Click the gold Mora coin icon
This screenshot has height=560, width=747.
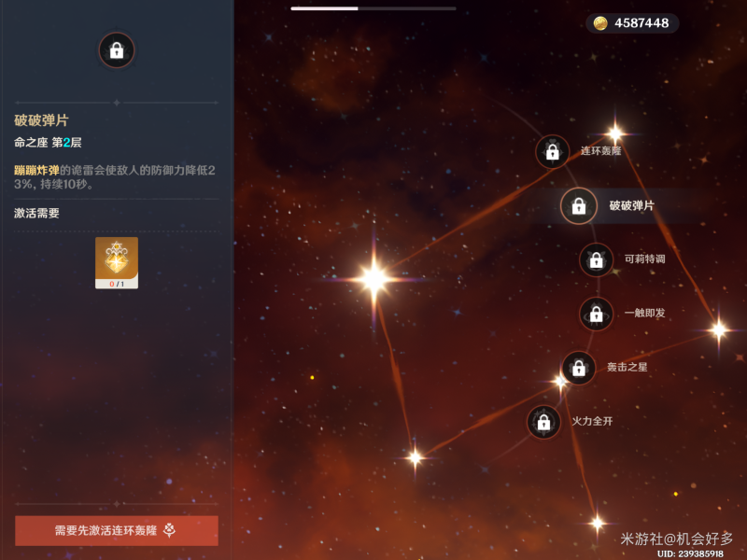click(x=600, y=22)
